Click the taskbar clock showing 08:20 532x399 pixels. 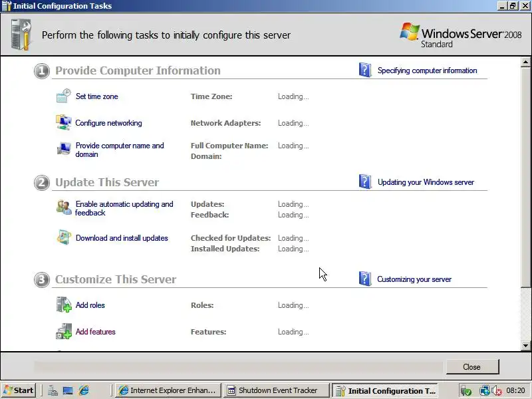(x=515, y=390)
